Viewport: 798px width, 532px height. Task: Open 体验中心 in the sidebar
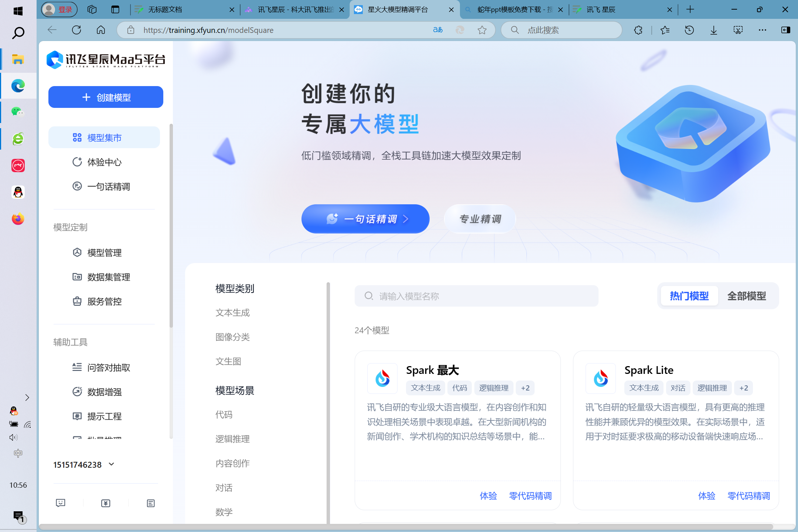coord(104,162)
